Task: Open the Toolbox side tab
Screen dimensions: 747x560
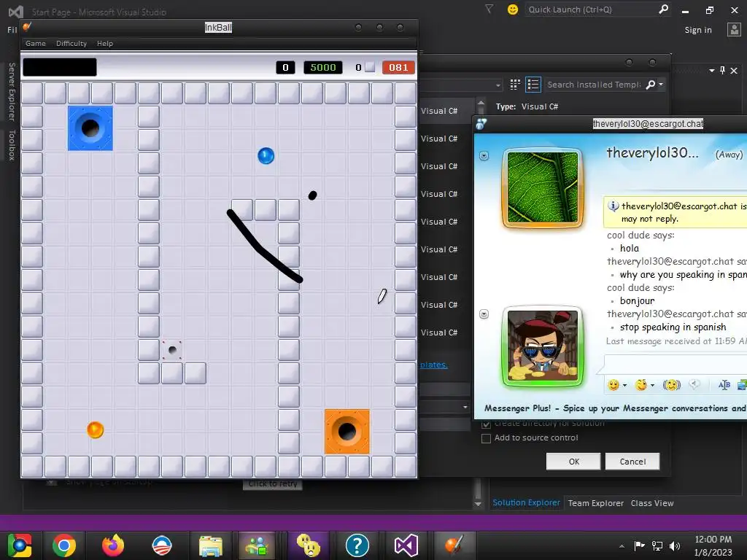Action: click(12, 145)
